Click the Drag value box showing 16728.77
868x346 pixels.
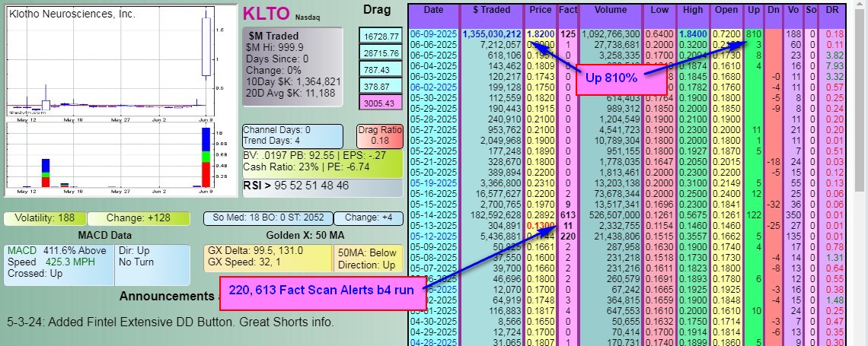(x=381, y=36)
